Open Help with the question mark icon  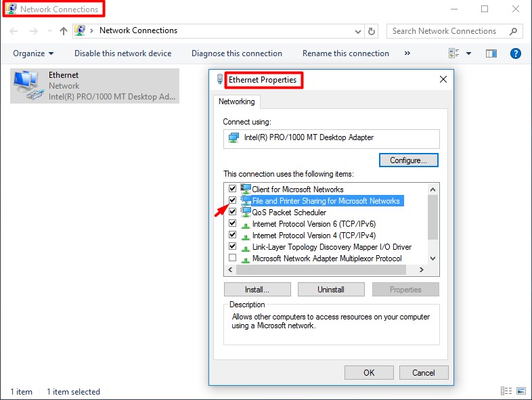(x=515, y=53)
